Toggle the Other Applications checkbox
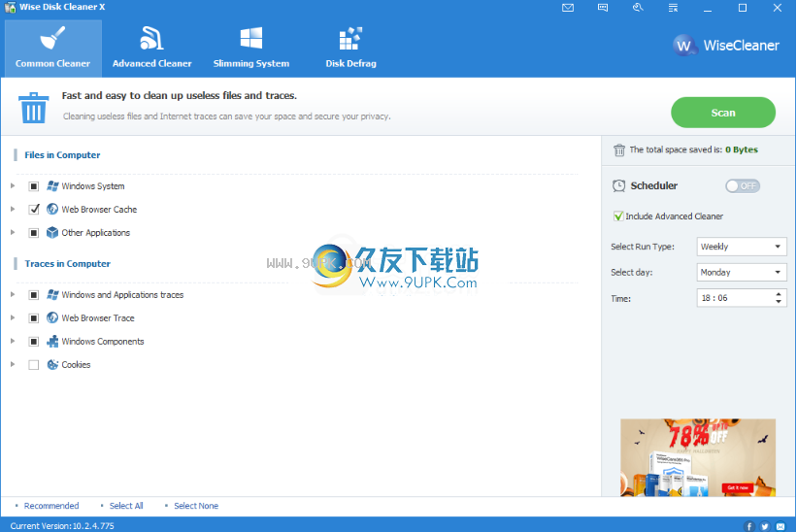The width and height of the screenshot is (797, 532). tap(34, 233)
